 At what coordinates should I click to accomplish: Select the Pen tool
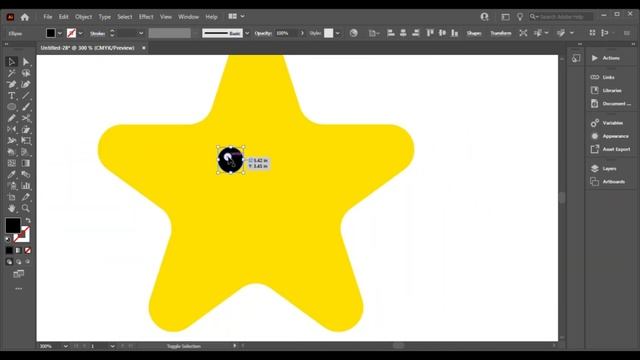[x=11, y=84]
